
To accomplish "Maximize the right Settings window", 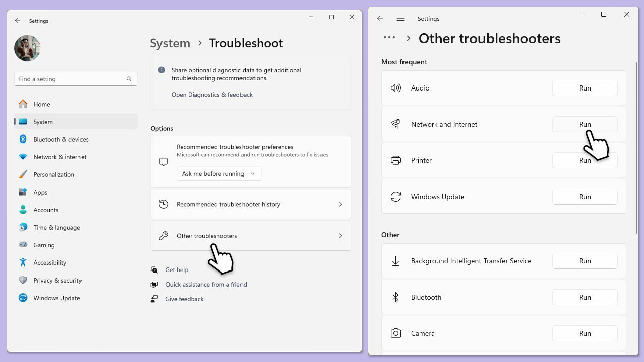I will tap(604, 14).
